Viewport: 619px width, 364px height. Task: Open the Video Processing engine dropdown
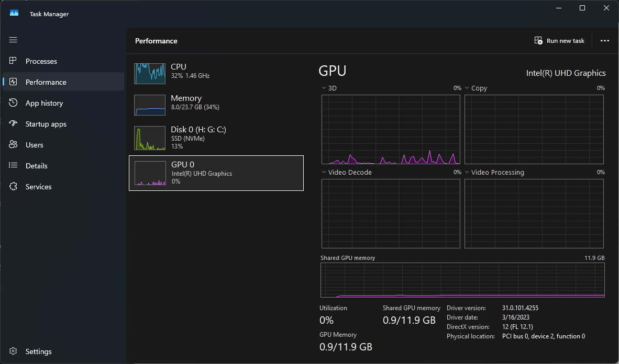pos(467,172)
